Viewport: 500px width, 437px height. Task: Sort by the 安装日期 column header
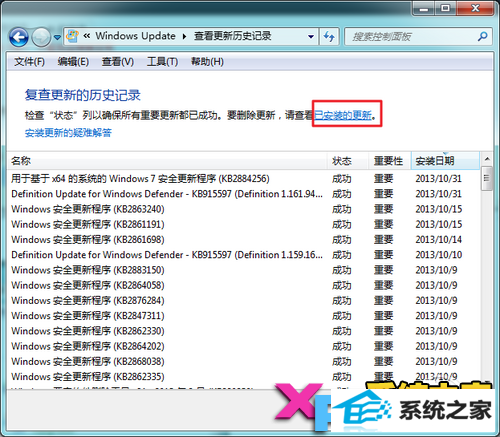[445, 161]
